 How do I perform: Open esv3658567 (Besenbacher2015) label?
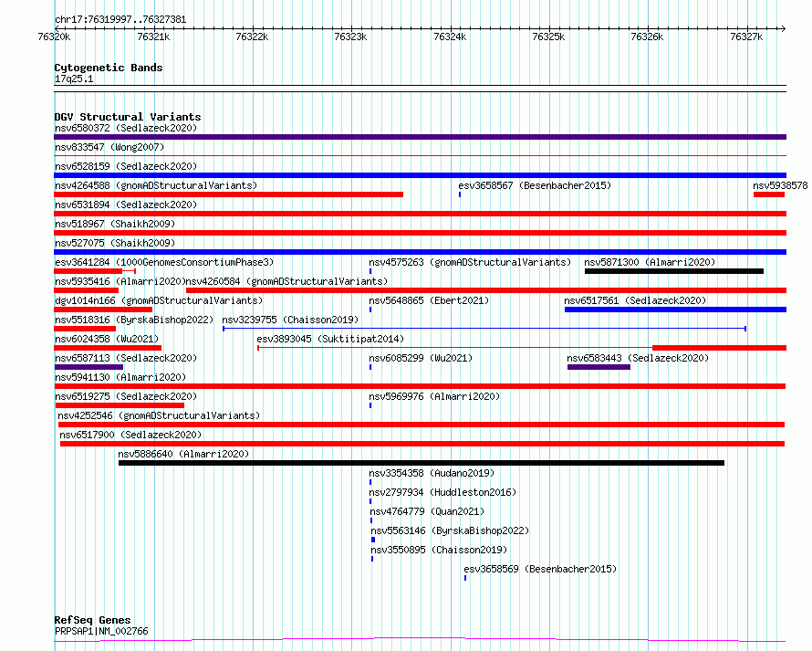pyautogui.click(x=535, y=185)
